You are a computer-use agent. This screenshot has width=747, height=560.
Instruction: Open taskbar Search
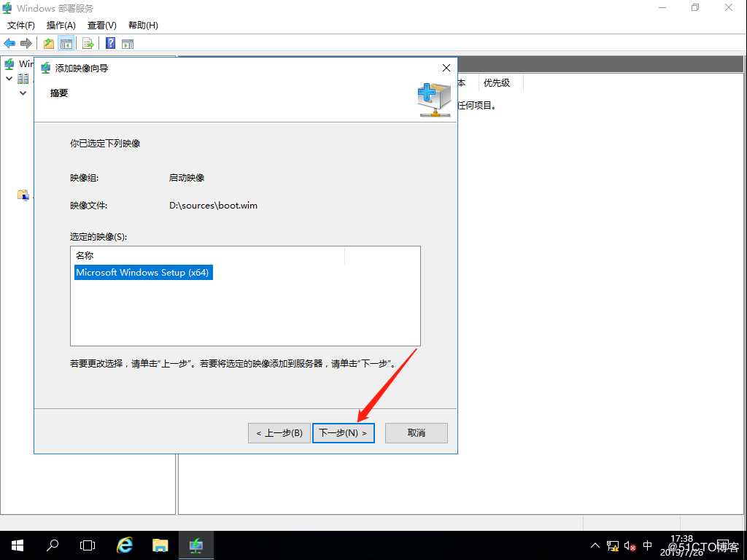53,545
